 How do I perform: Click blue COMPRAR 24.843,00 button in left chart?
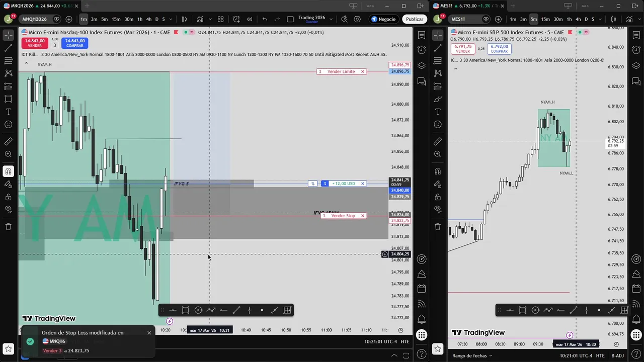(75, 43)
